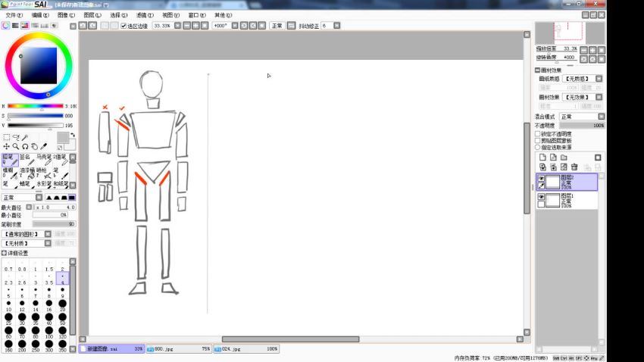Delete the layer with trash icon
Viewport: 644px width, 362px height.
click(574, 167)
